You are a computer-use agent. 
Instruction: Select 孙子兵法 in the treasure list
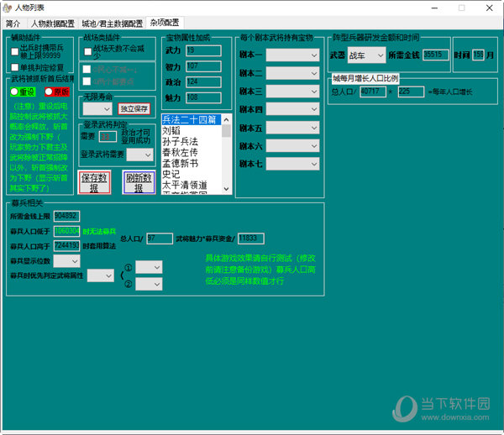pos(192,142)
